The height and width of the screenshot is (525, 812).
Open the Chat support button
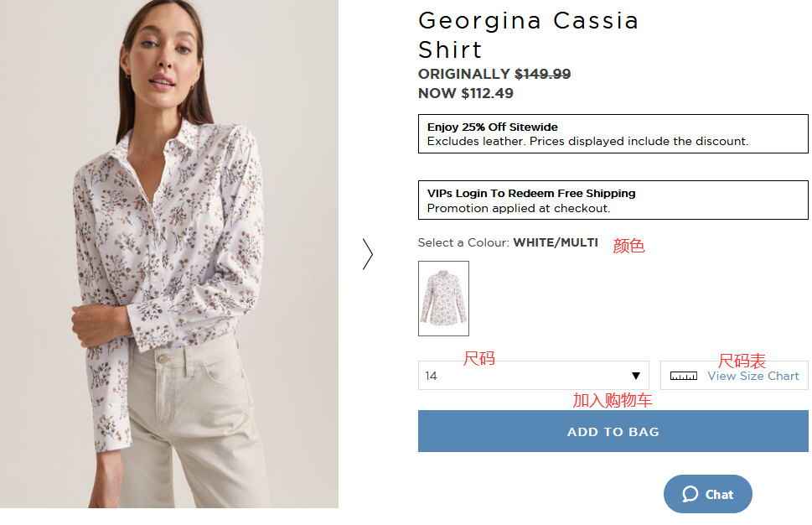pos(708,494)
